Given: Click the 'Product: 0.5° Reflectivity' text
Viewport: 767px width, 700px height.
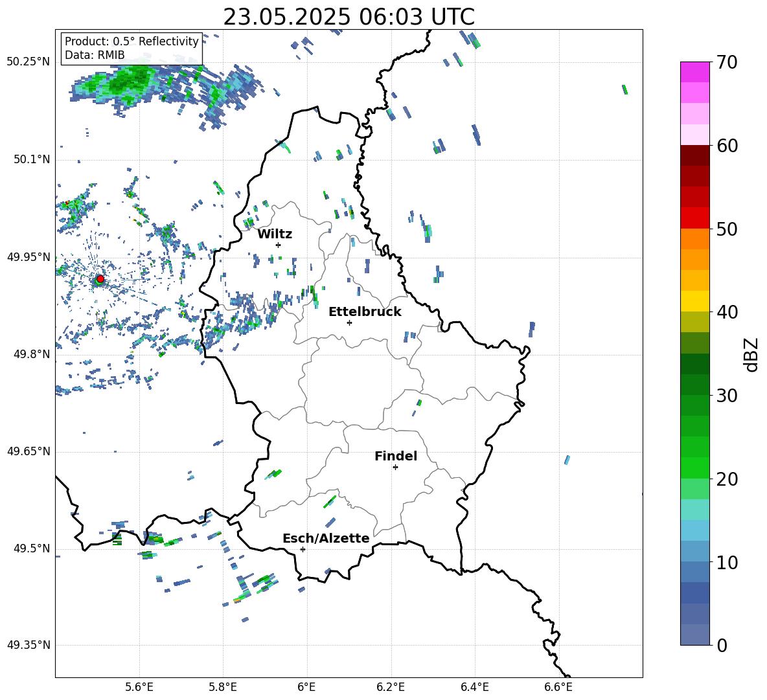Looking at the screenshot, I should coord(132,41).
